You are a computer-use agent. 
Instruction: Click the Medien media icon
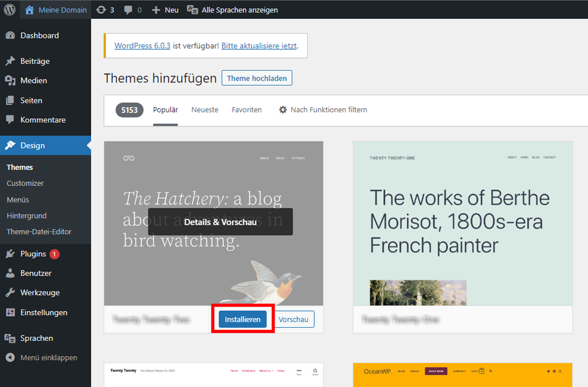pos(10,80)
